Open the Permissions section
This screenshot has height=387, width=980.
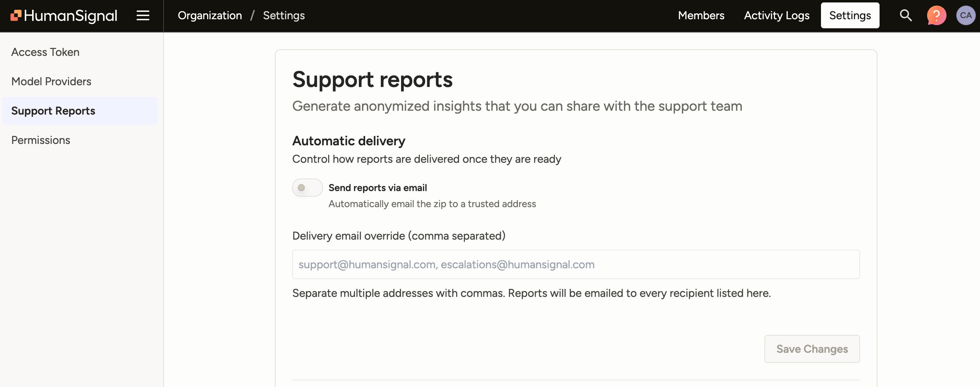40,140
